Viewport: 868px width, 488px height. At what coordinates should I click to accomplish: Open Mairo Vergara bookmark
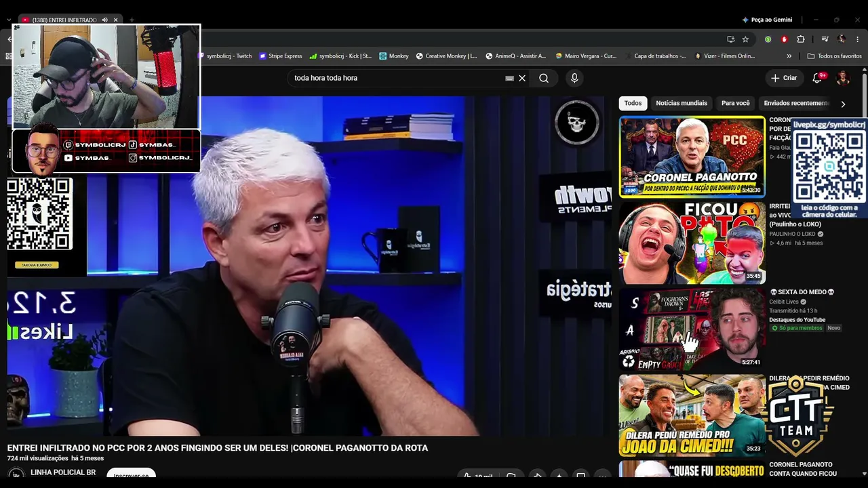point(586,56)
